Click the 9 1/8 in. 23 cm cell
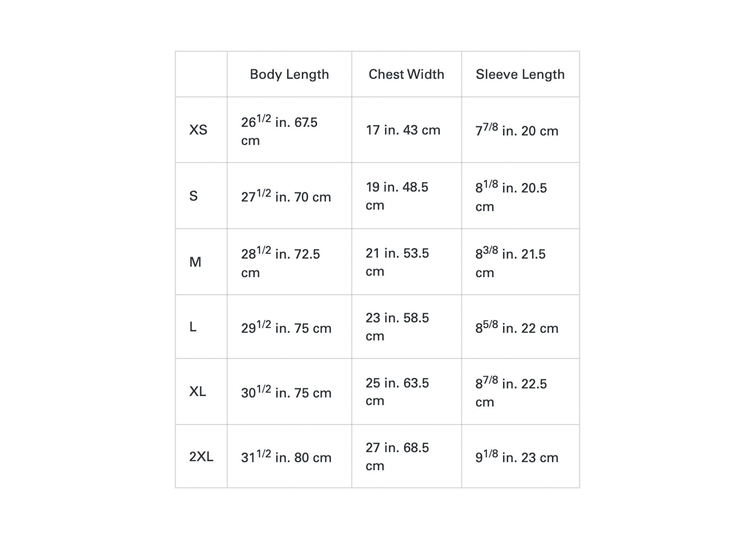 point(520,456)
